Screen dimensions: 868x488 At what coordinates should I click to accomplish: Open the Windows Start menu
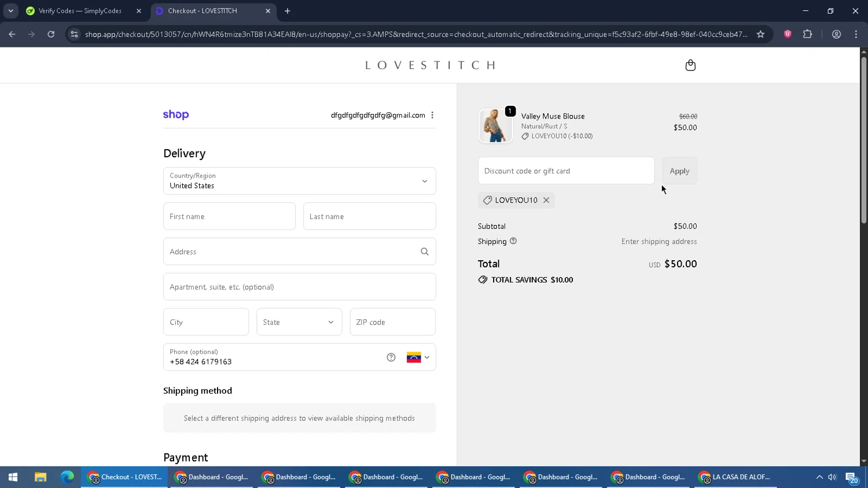(13, 477)
